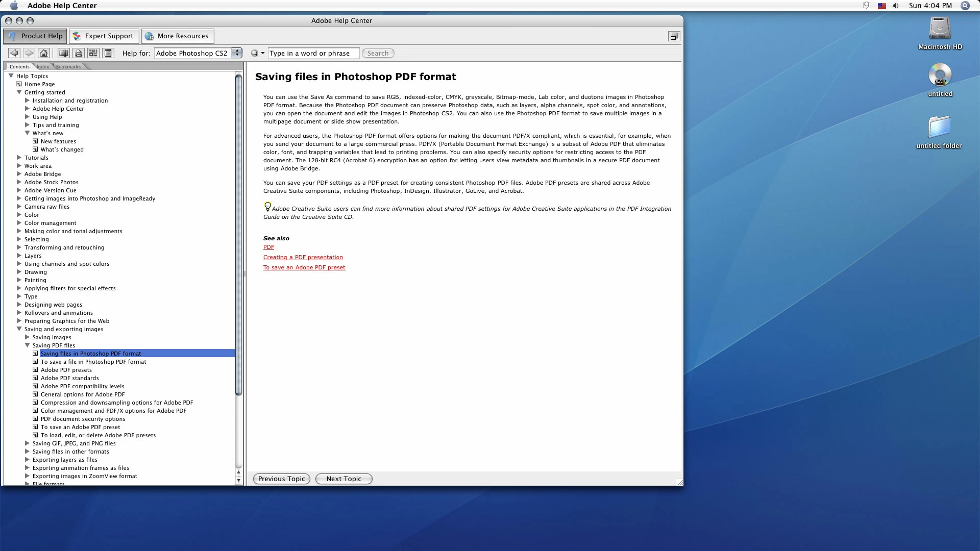
Task: Click the Next Topic button
Action: pos(344,479)
